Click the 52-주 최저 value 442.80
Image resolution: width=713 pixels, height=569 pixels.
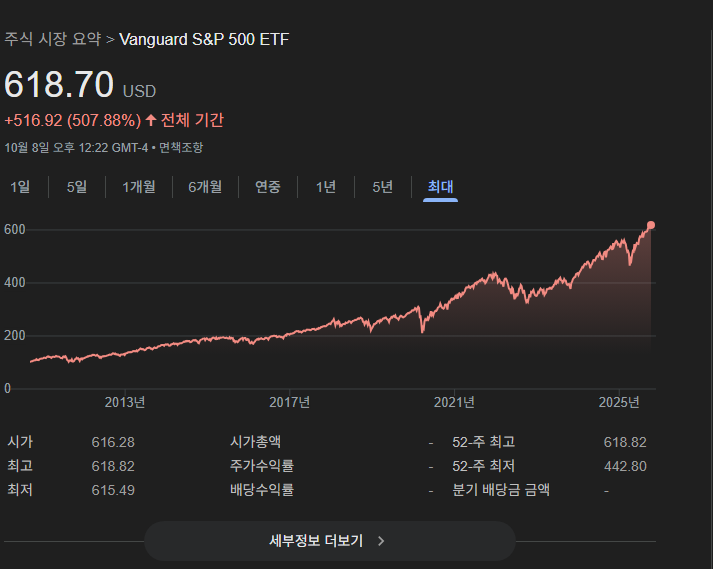(625, 466)
